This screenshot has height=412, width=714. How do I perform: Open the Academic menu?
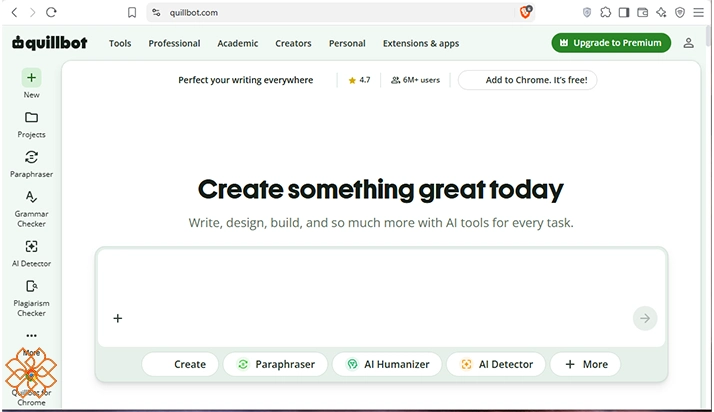point(238,43)
